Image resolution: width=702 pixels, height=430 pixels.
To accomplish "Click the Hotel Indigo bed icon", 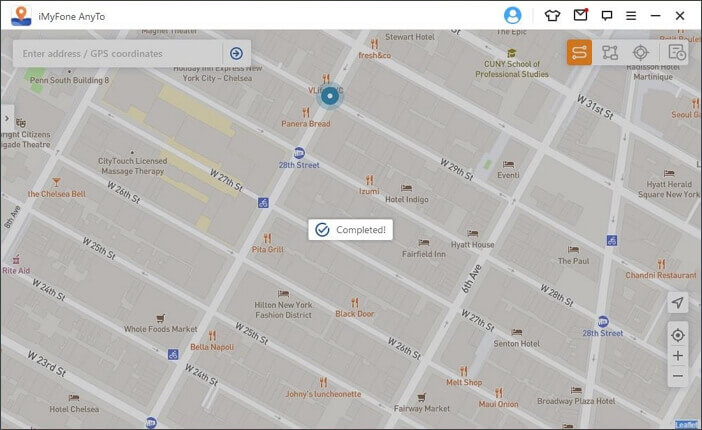I will click(x=407, y=188).
